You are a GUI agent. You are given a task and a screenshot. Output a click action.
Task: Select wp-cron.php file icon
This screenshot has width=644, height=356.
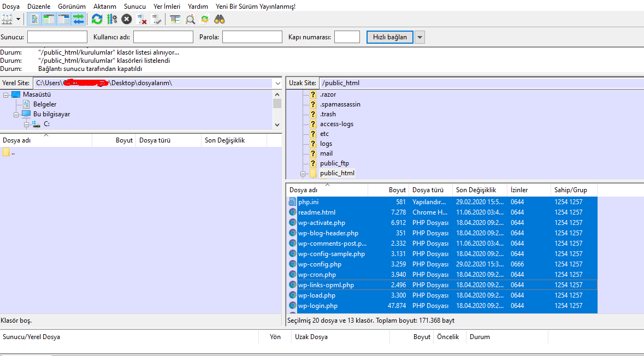tap(292, 274)
